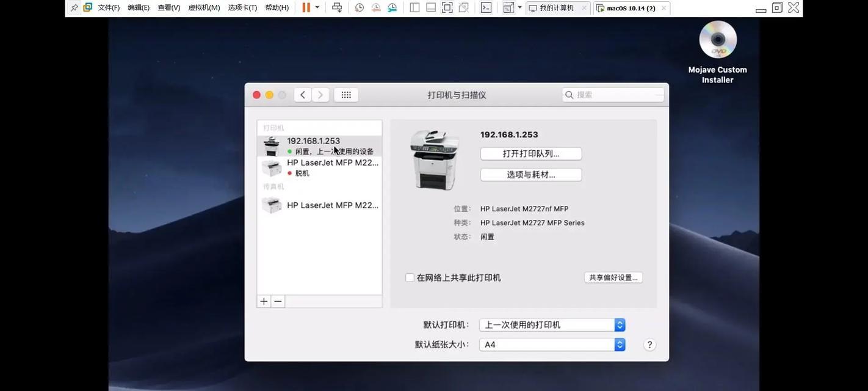This screenshot has width=868, height=391.
Task: Open Mojave Custom Installer DVD on desktop
Action: pos(718,52)
